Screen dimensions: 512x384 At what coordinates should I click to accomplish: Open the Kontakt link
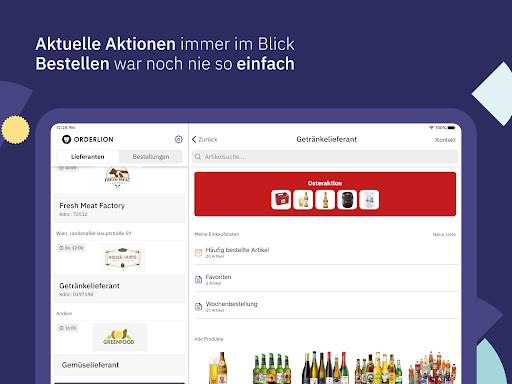click(445, 140)
